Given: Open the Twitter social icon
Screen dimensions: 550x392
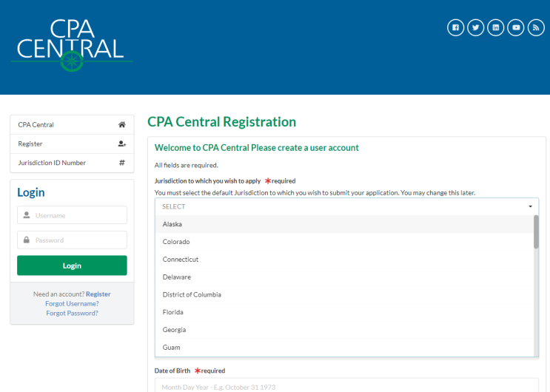Looking at the screenshot, I should pyautogui.click(x=475, y=27).
